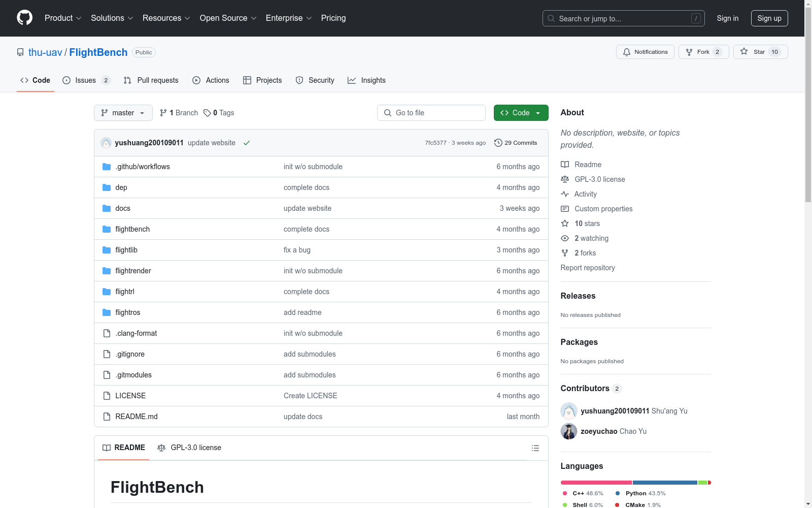Expand the Resources menu
Screen dimensions: 812x508
[x=166, y=18]
